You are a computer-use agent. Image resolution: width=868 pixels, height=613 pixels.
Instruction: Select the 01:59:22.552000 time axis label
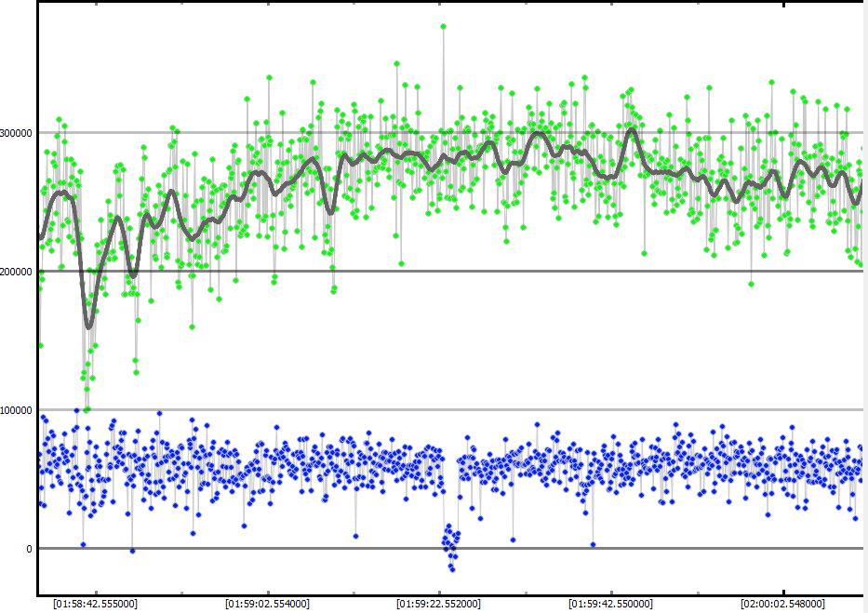pos(440,604)
